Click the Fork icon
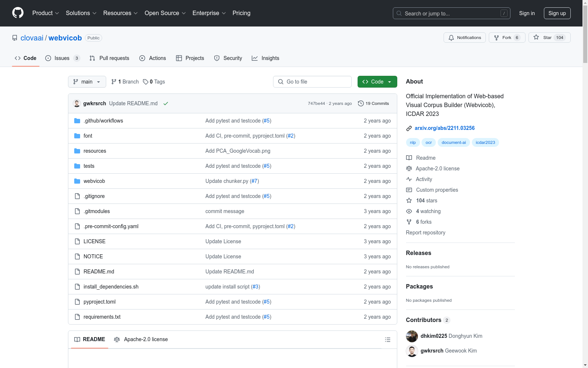The image size is (588, 368). pyautogui.click(x=496, y=38)
